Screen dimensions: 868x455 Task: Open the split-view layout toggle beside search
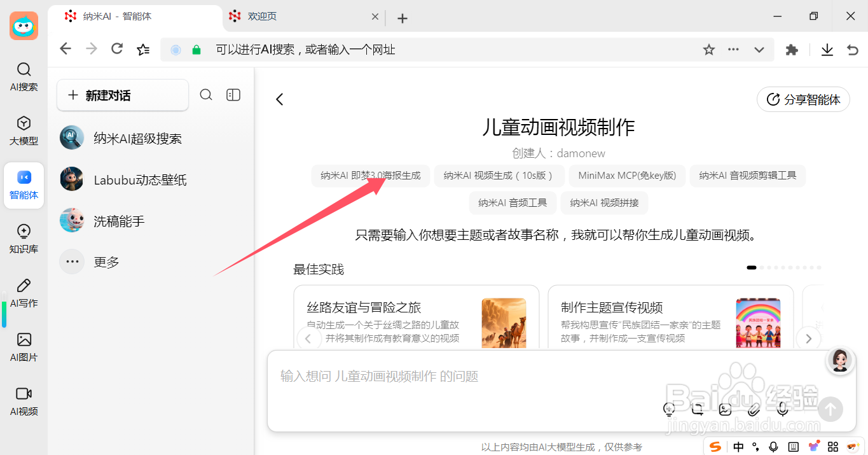coord(233,94)
